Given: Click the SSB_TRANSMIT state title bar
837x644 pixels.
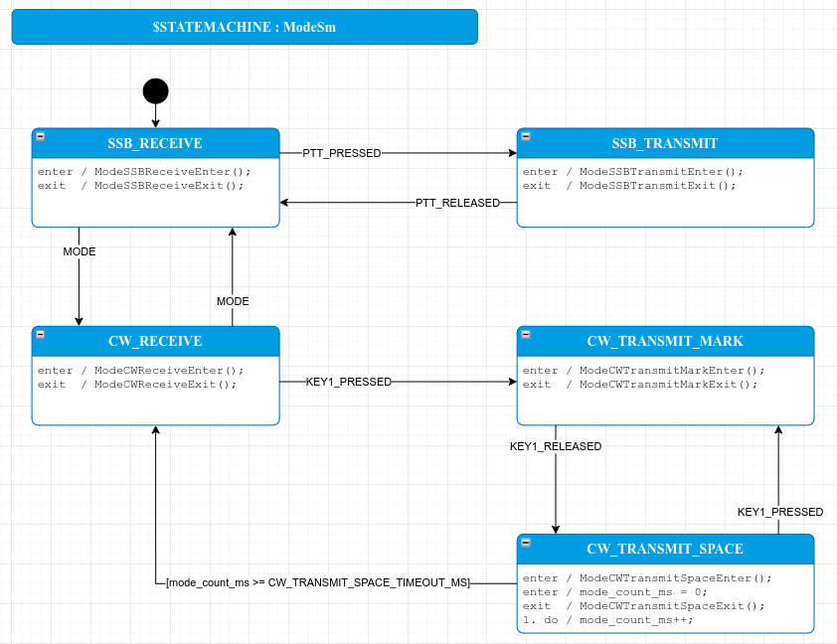Looking at the screenshot, I should [x=664, y=143].
